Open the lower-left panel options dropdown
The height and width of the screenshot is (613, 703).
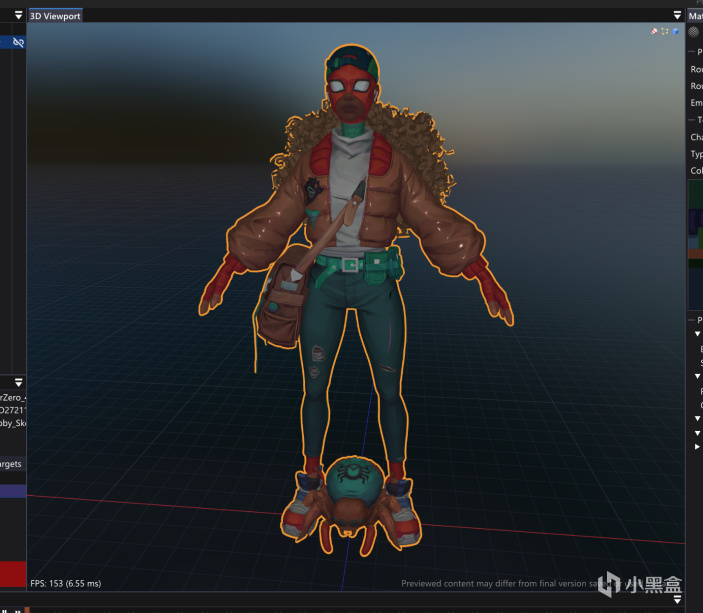[18, 382]
